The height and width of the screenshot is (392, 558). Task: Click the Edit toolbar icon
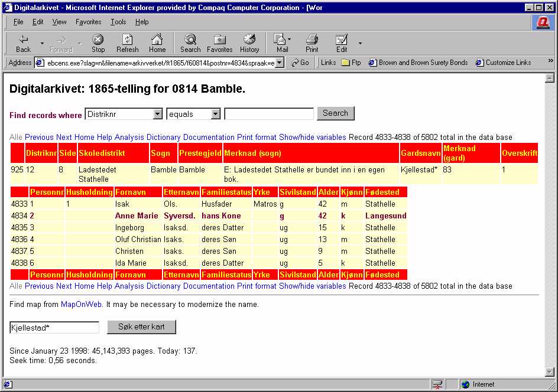pos(342,43)
